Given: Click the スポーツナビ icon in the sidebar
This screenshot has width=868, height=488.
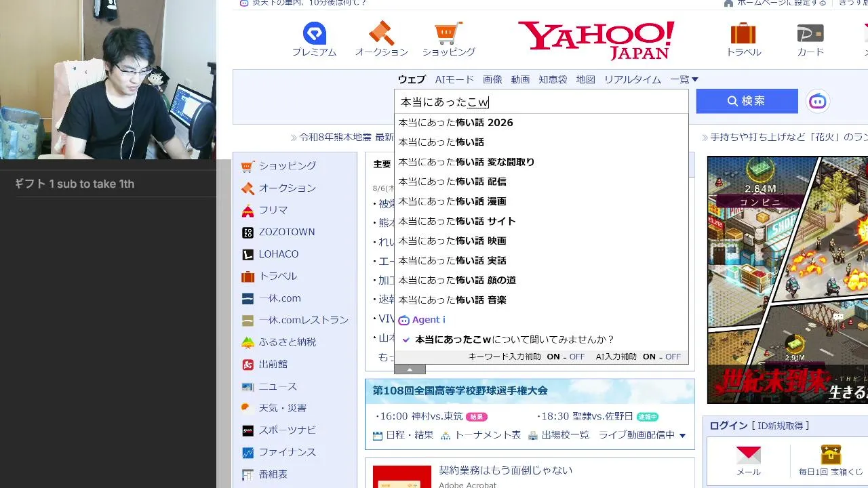Looking at the screenshot, I should 248,430.
